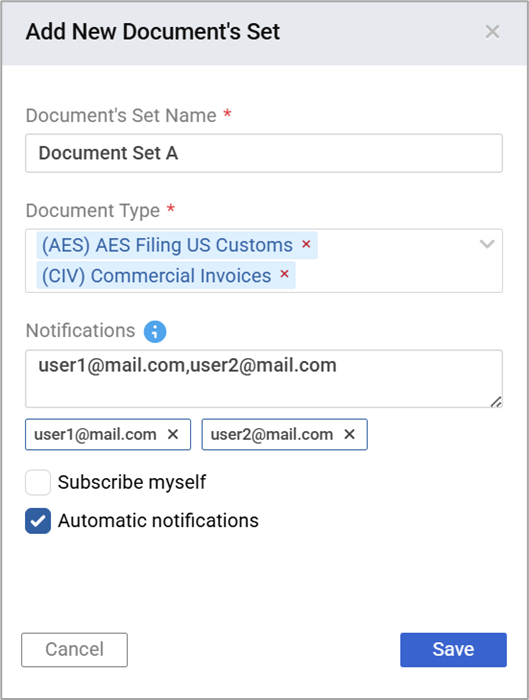Screen dimensions: 529x700
Task: Click the notifications textarea resize handle
Action: coord(496,402)
